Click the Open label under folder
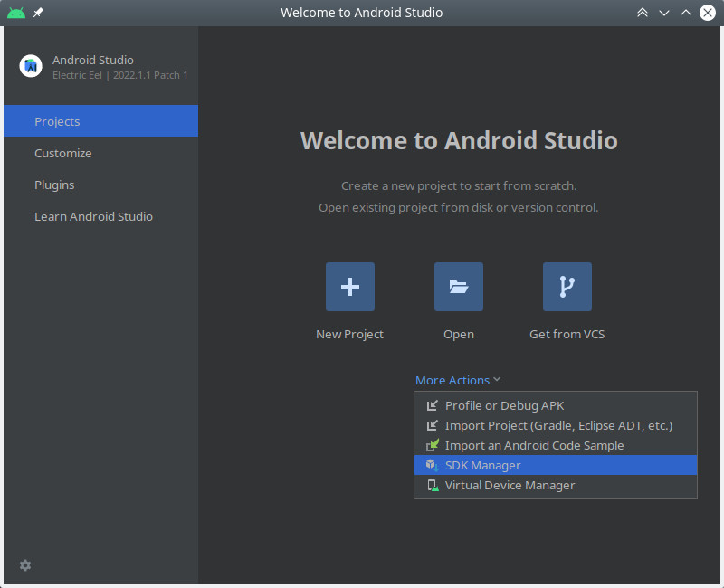This screenshot has height=588, width=724. pos(459,334)
